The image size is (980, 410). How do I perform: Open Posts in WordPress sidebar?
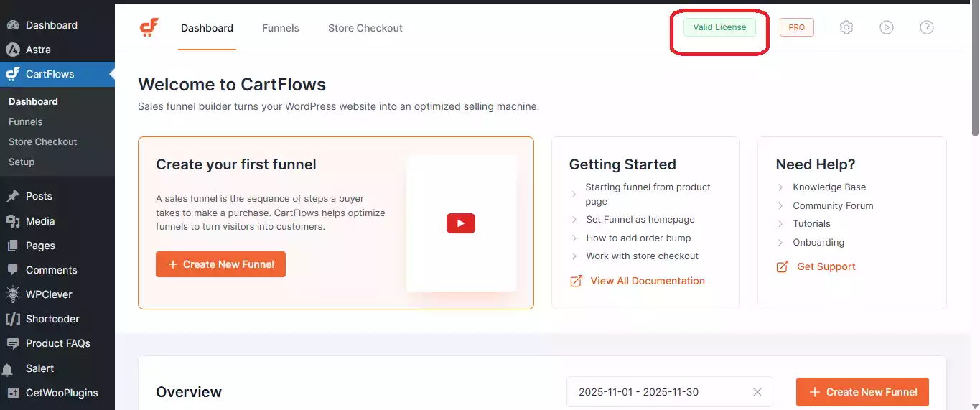tap(39, 196)
